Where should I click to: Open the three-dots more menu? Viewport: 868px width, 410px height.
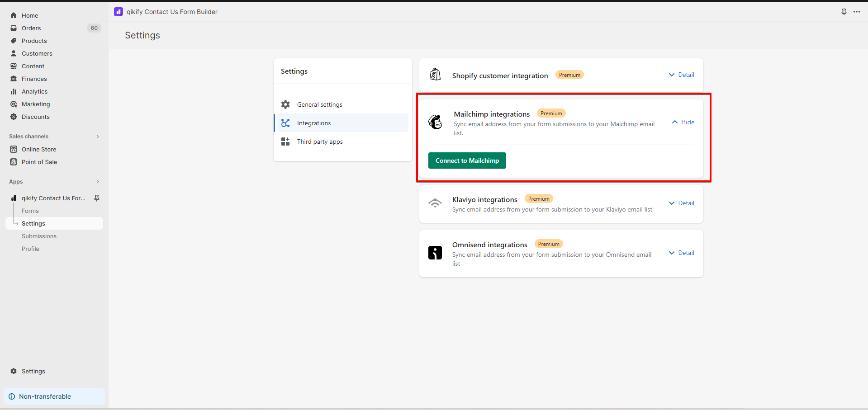(857, 12)
